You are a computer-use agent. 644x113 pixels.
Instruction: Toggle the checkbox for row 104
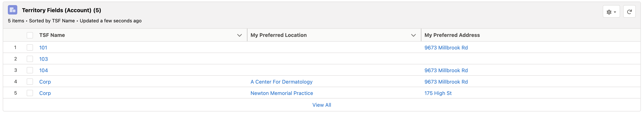(x=30, y=70)
